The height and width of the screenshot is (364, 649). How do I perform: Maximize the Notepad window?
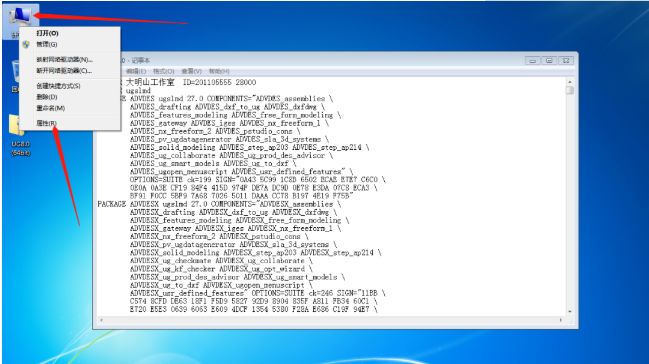tap(549, 60)
